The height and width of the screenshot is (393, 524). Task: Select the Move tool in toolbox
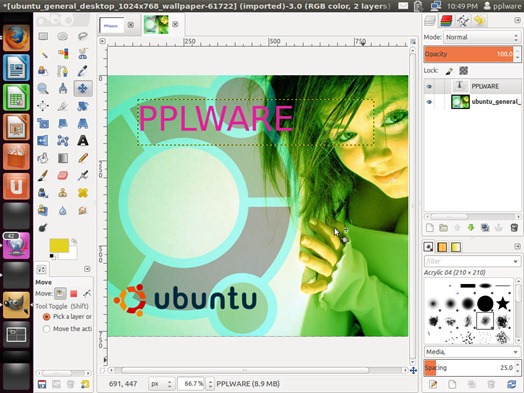[x=83, y=89]
